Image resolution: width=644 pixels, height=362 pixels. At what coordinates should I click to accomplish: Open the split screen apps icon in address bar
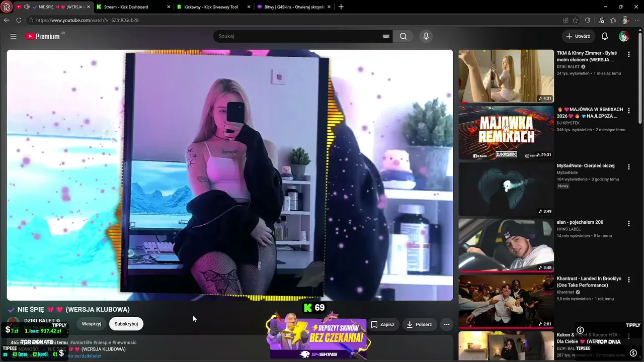pos(566,20)
